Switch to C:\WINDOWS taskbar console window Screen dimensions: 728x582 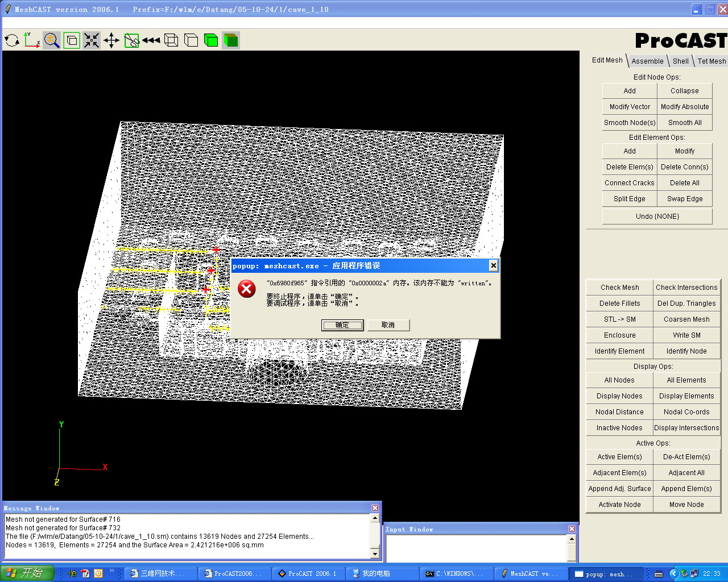tap(456, 573)
